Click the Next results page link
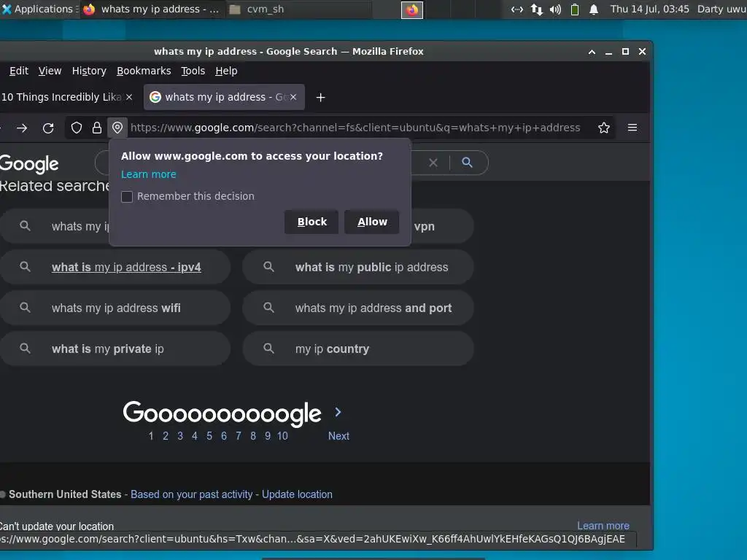Viewport: 747px width, 560px height. 338,436
